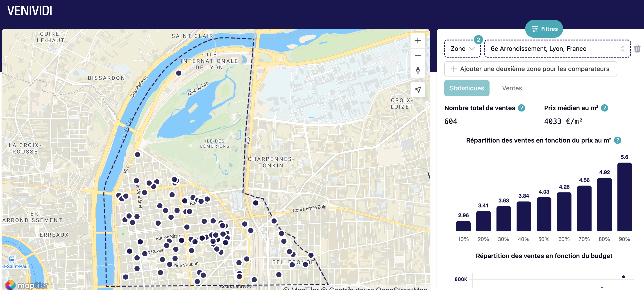Click the geolocate arrow icon on map
The width and height of the screenshot is (644, 290).
[x=418, y=89]
